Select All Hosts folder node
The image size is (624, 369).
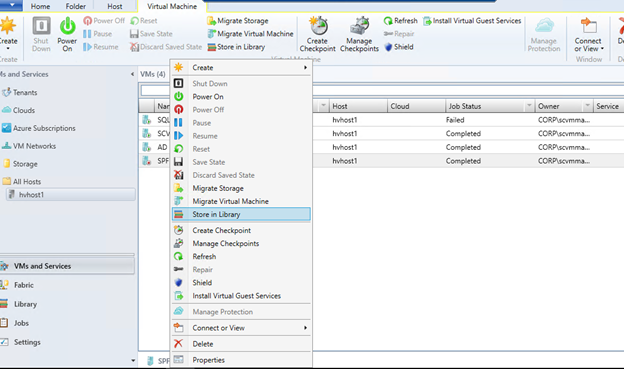coord(22,182)
